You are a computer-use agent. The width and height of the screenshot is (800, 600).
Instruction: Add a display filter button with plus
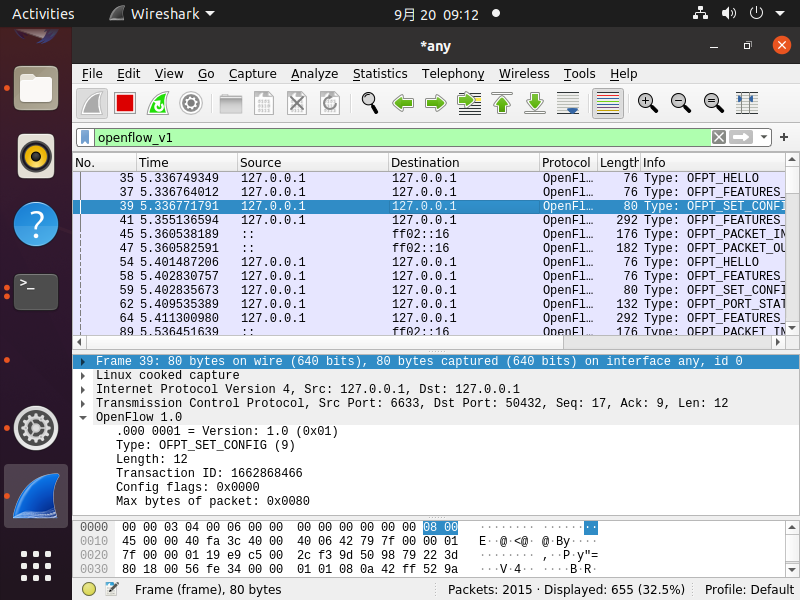point(784,137)
